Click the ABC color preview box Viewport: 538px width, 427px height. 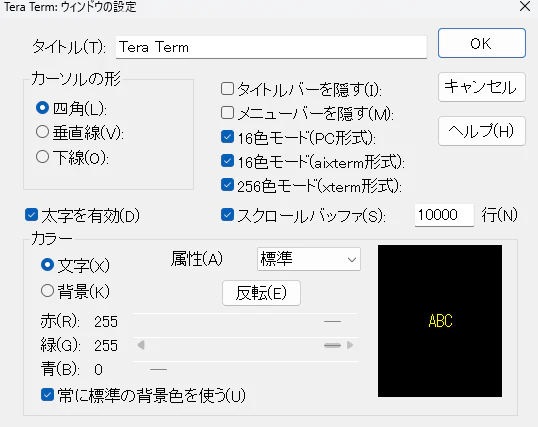tap(440, 321)
